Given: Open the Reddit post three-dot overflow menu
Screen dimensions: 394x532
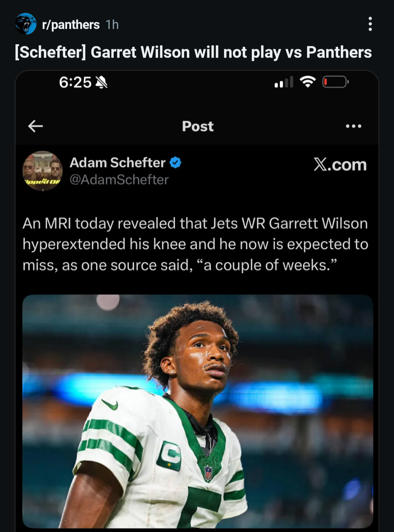Looking at the screenshot, I should [370, 24].
